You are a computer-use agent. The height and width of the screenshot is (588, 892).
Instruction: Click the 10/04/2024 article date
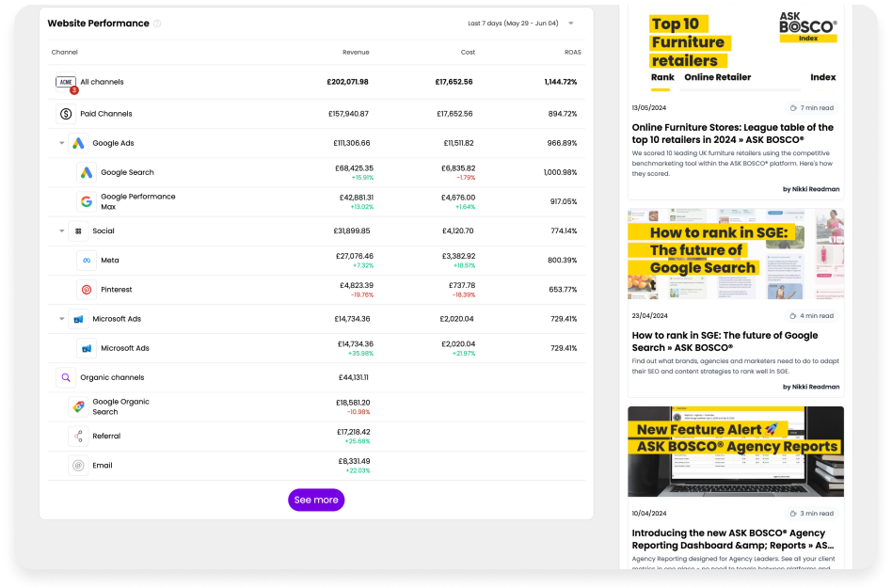(x=649, y=514)
